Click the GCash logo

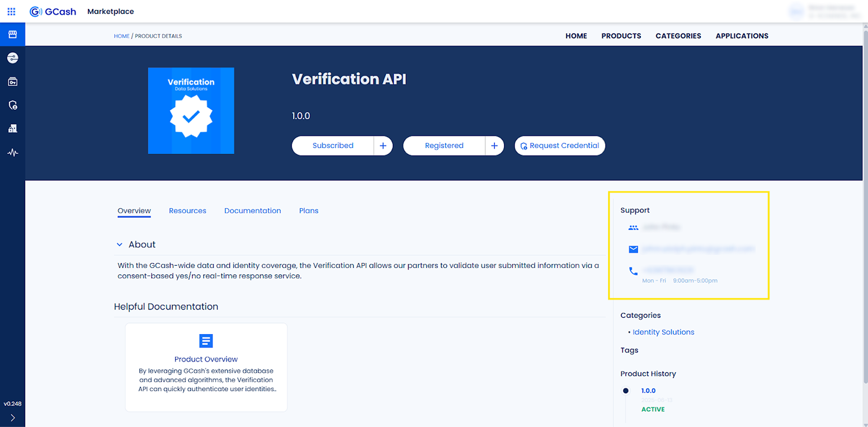53,11
